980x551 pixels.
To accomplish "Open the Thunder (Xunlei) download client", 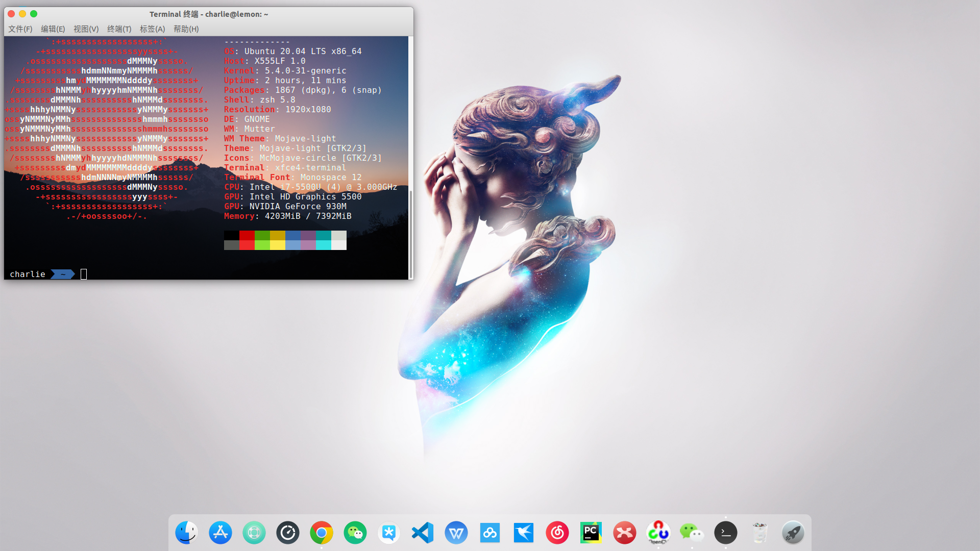I will tap(523, 533).
